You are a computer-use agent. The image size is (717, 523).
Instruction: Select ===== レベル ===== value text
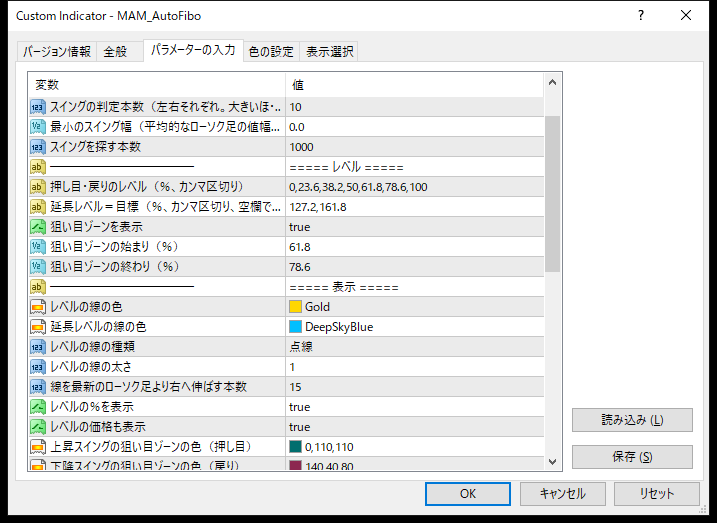[x=346, y=167]
